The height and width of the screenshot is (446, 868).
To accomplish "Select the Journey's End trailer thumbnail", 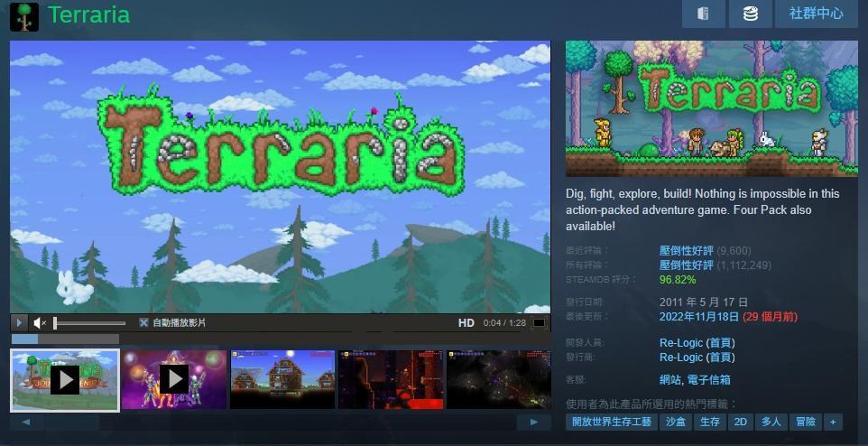I will click(65, 380).
